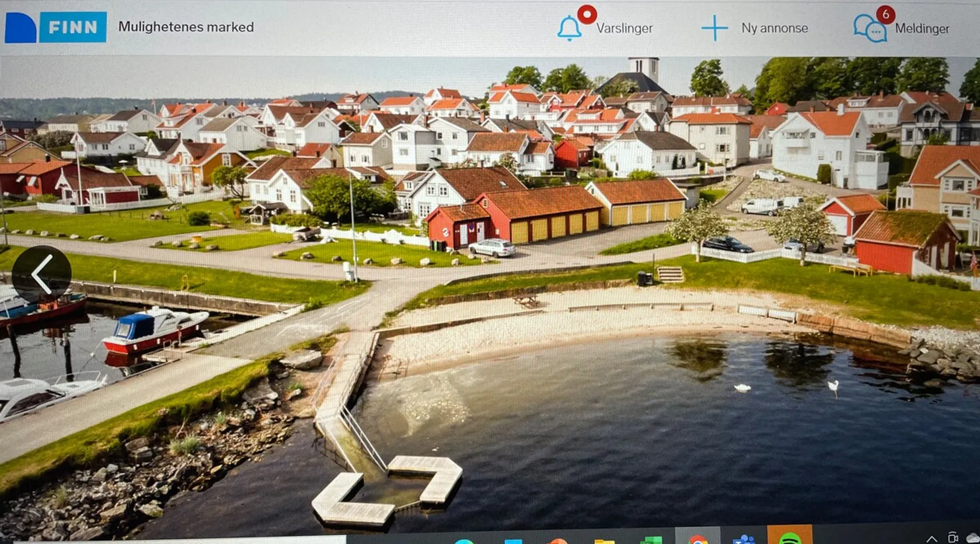The image size is (980, 544).
Task: Open the Meldinger chat bubbles icon
Action: pos(869,29)
